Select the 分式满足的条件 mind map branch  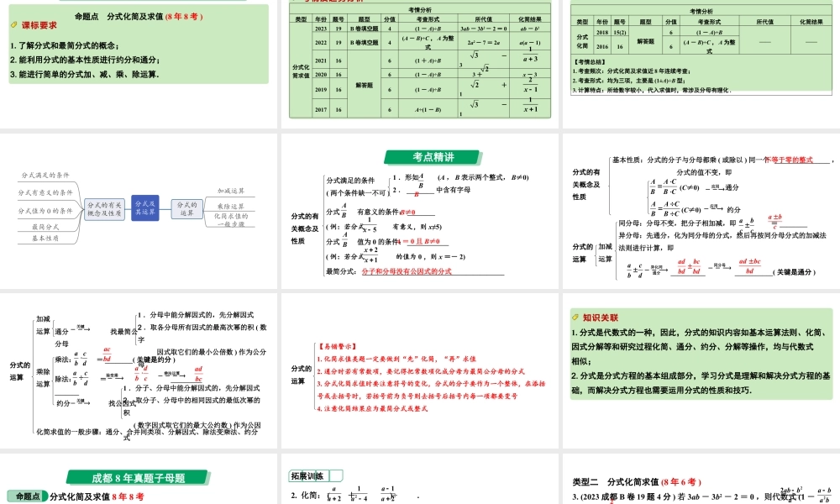[45, 176]
